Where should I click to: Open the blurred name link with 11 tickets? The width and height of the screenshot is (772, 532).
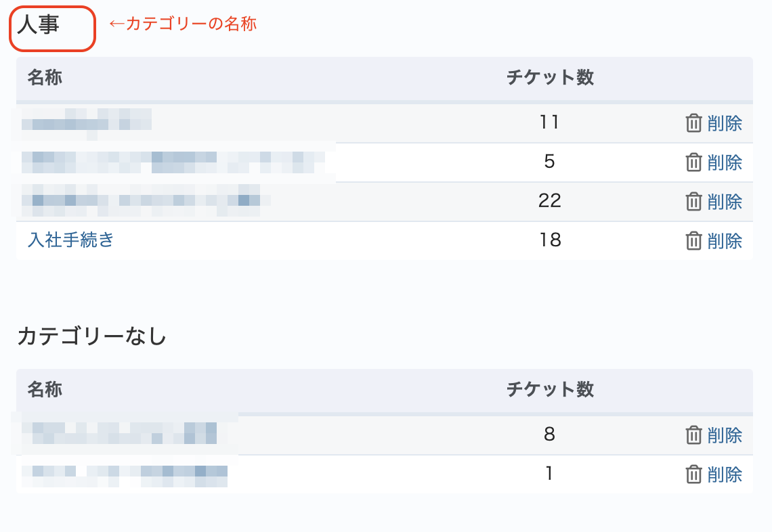tap(86, 123)
